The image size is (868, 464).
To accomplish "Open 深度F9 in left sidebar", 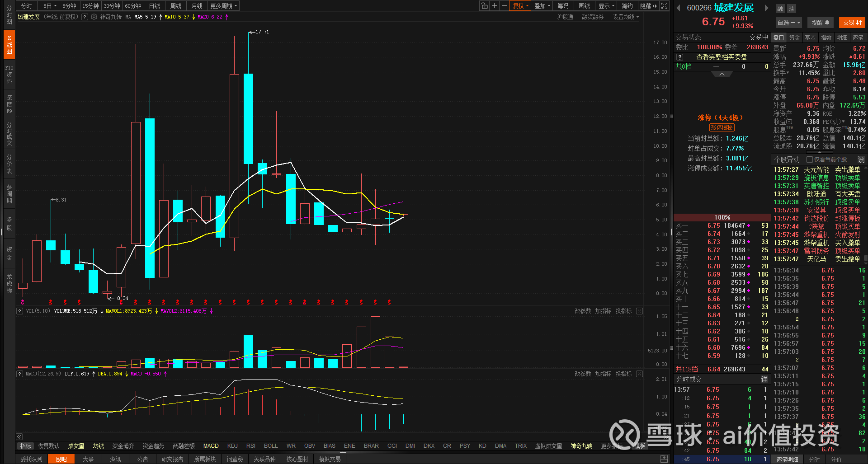I will 9,104.
